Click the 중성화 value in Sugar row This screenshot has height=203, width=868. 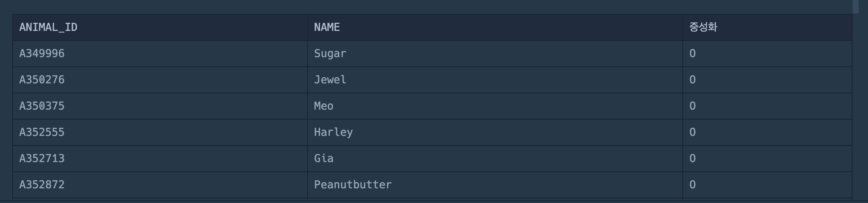tap(767, 54)
